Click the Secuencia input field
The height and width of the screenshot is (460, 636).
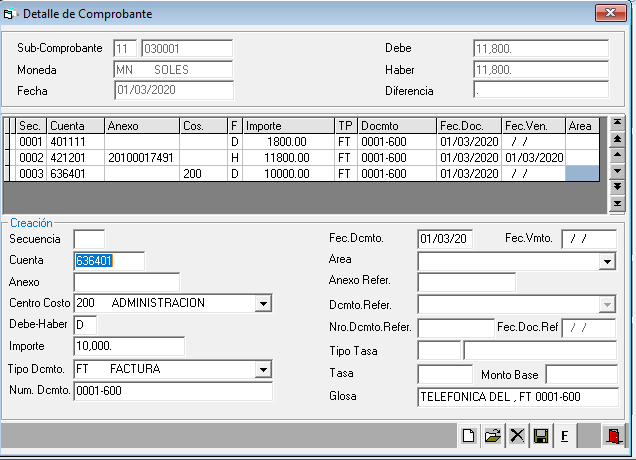coord(89,239)
